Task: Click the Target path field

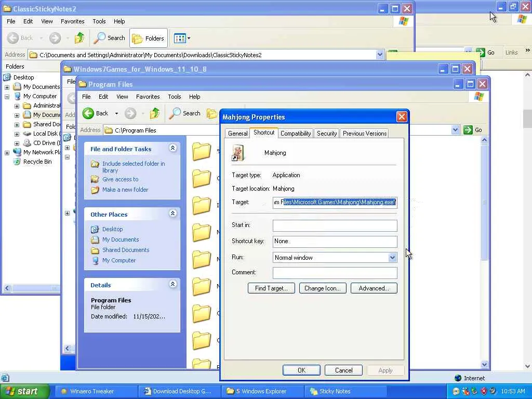Action: point(335,202)
